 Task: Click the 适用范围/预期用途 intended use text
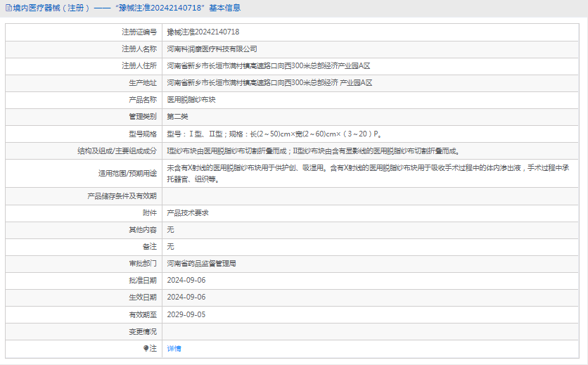[369, 173]
